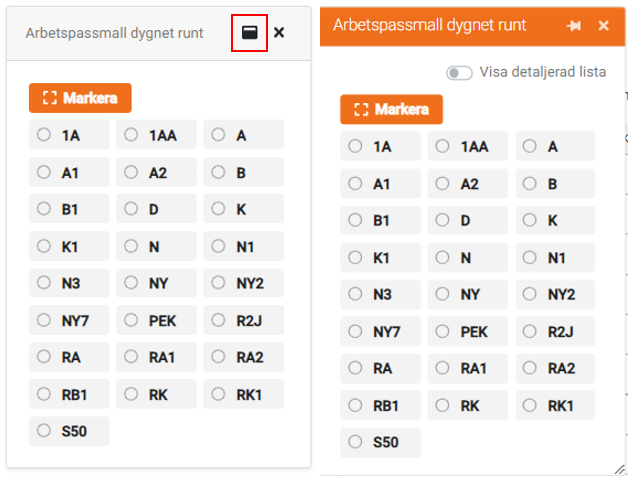The image size is (631, 481).
Task: Select option K1 in white-header panel
Action: [x=44, y=246]
